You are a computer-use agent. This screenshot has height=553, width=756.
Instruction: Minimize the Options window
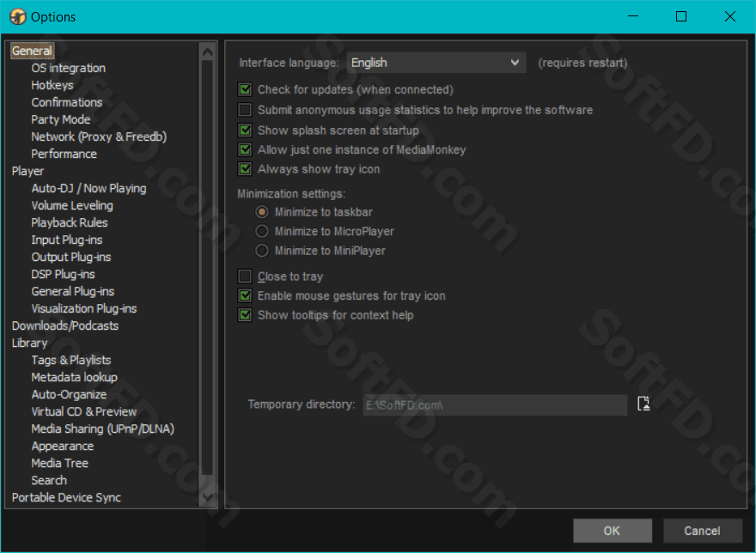pyautogui.click(x=633, y=16)
